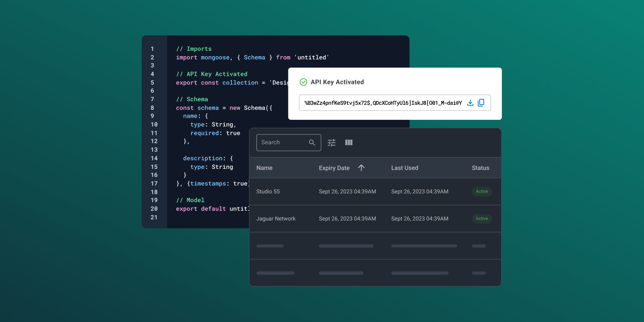Toggle the Active status badge for Studio 55
The width and height of the screenshot is (644, 322).
[x=482, y=191]
